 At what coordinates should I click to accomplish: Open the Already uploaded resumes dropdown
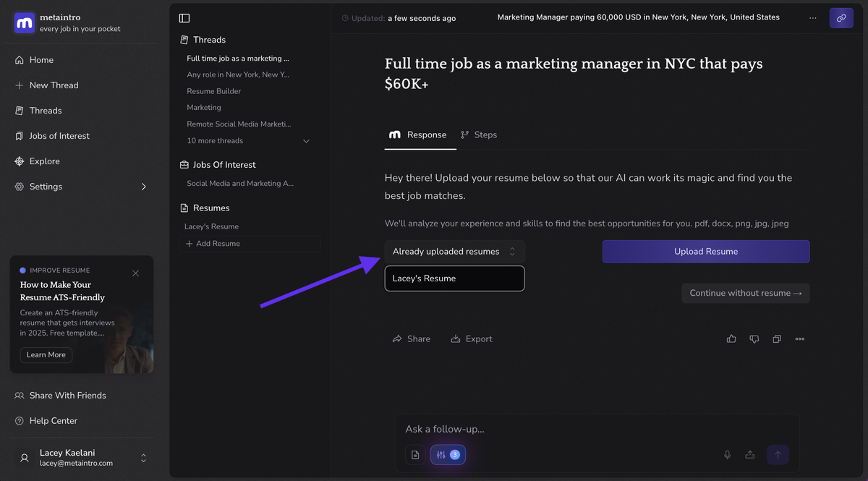(x=454, y=252)
